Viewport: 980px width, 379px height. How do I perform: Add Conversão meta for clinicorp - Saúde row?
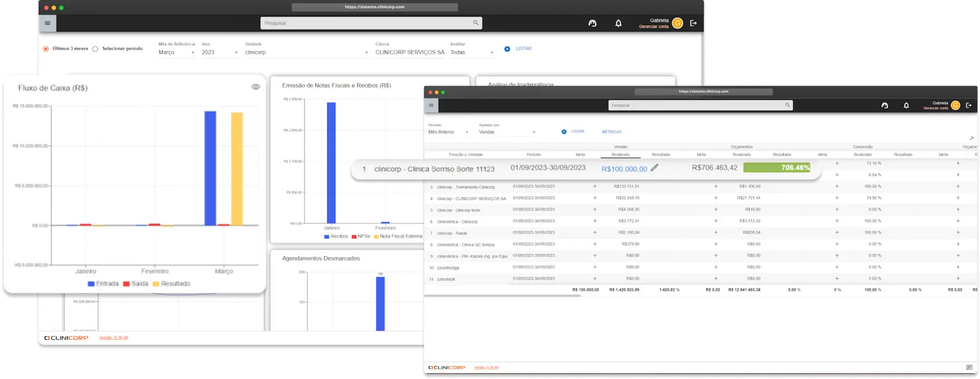(x=837, y=233)
